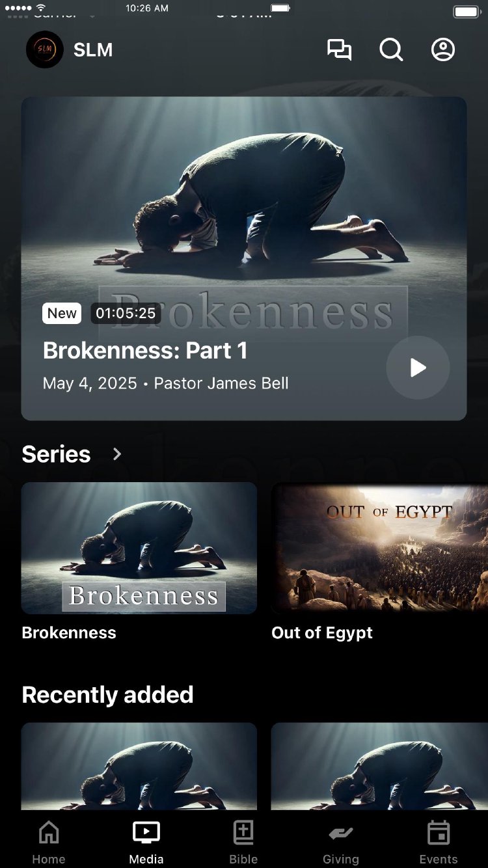Select the Media tab

pos(146,843)
